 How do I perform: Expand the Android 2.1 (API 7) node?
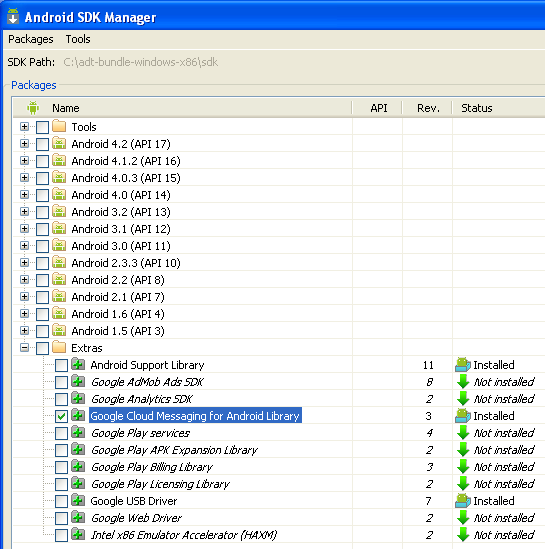(25, 296)
